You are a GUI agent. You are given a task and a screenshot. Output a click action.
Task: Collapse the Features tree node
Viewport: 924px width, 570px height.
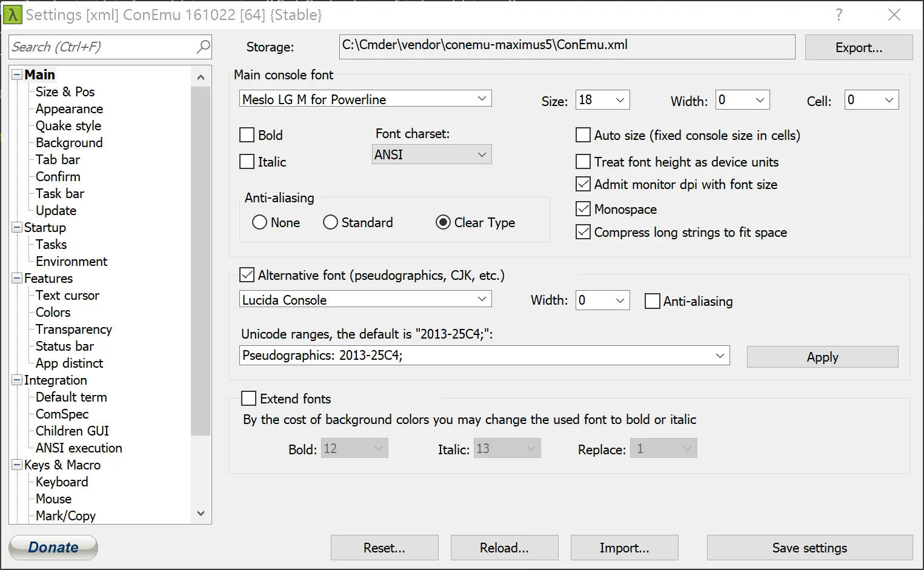[x=17, y=279]
